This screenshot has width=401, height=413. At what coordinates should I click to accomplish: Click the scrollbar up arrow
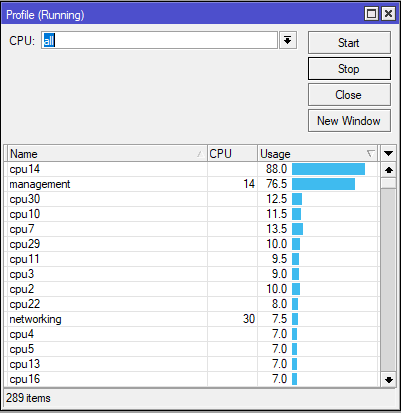click(388, 170)
